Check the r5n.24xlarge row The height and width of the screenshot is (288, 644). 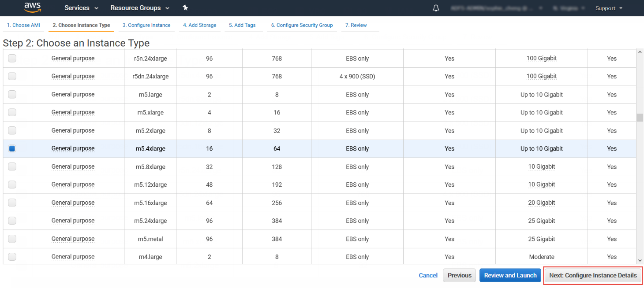click(12, 58)
